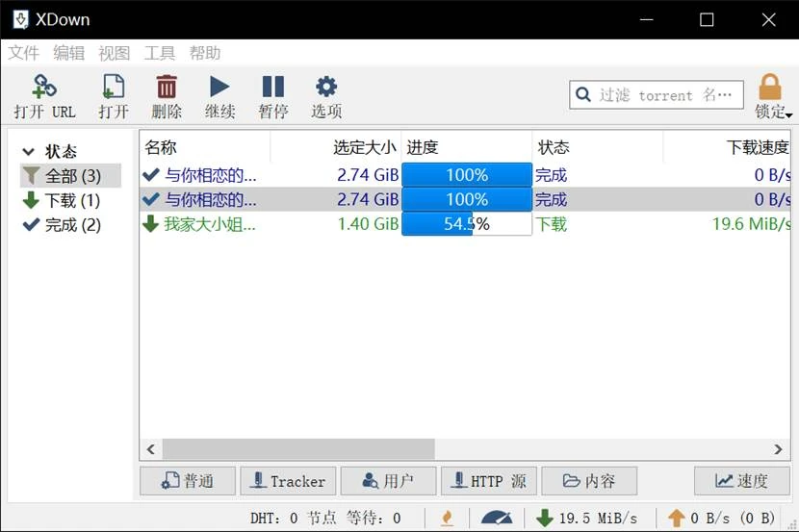Click the DHT: 0 节点 status text
This screenshot has height=532, width=799.
(293, 519)
